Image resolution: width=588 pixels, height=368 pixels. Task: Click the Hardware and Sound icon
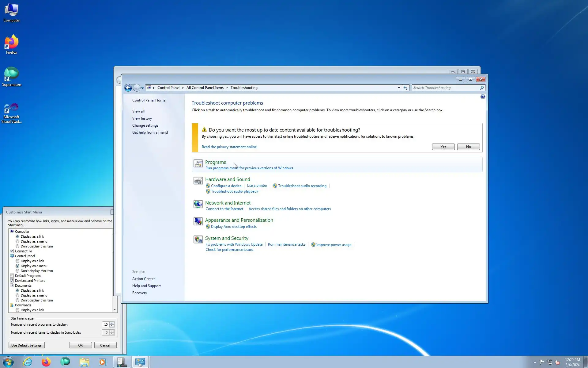(198, 181)
